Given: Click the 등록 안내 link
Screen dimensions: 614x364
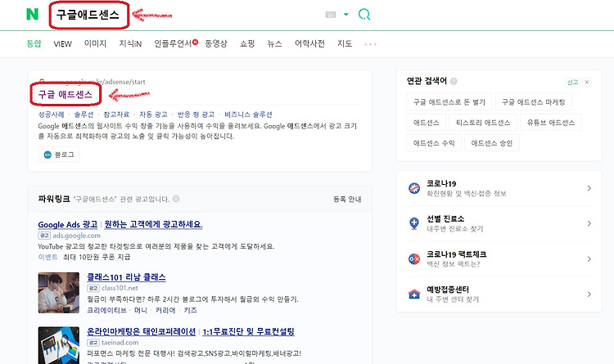Looking at the screenshot, I should pyautogui.click(x=347, y=200).
